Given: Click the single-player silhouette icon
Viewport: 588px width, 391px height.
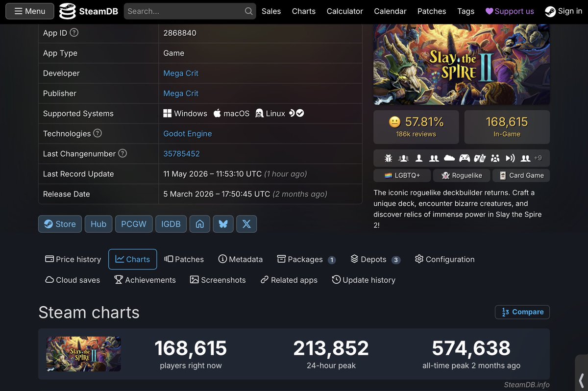Looking at the screenshot, I should coord(419,158).
